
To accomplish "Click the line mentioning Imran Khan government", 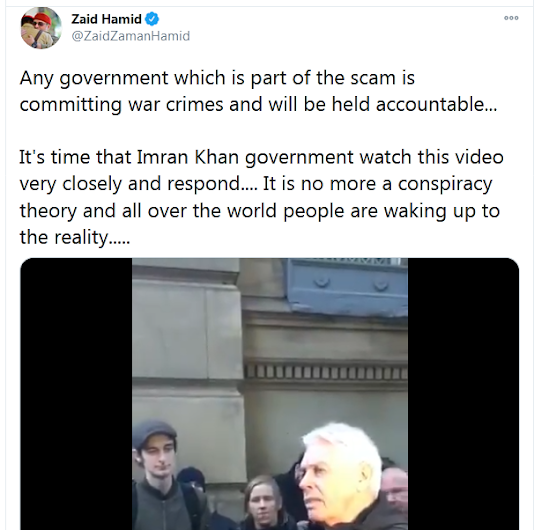I will 261,158.
